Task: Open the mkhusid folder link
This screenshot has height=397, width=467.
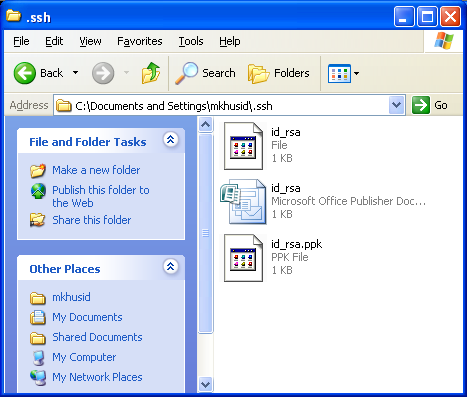Action: (x=71, y=297)
